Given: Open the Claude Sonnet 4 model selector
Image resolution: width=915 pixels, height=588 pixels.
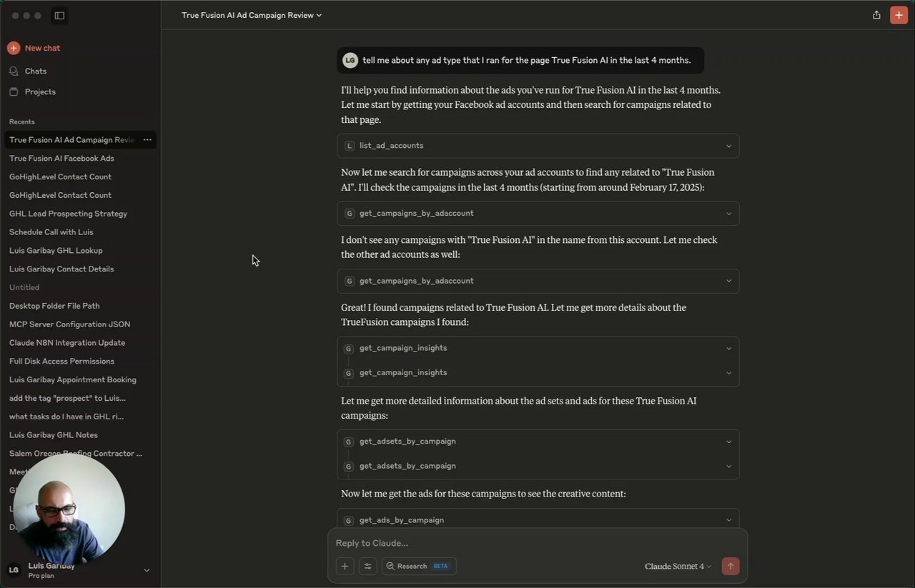Looking at the screenshot, I should [x=678, y=567].
